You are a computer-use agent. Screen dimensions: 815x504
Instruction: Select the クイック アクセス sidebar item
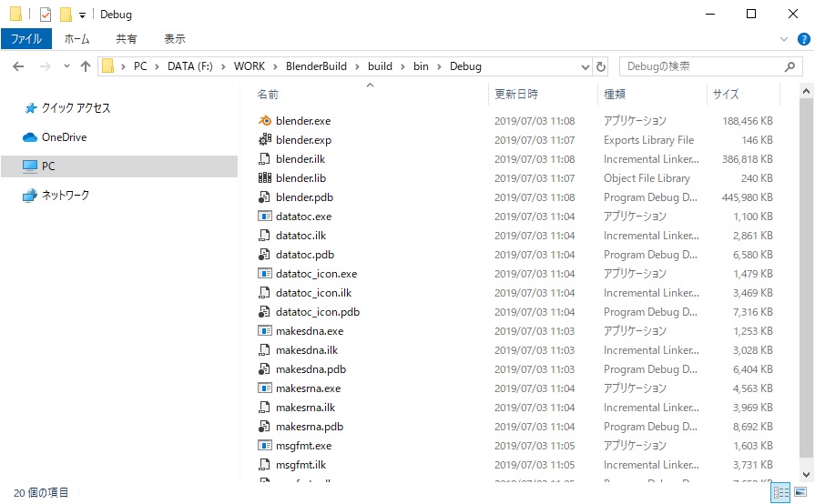[76, 108]
